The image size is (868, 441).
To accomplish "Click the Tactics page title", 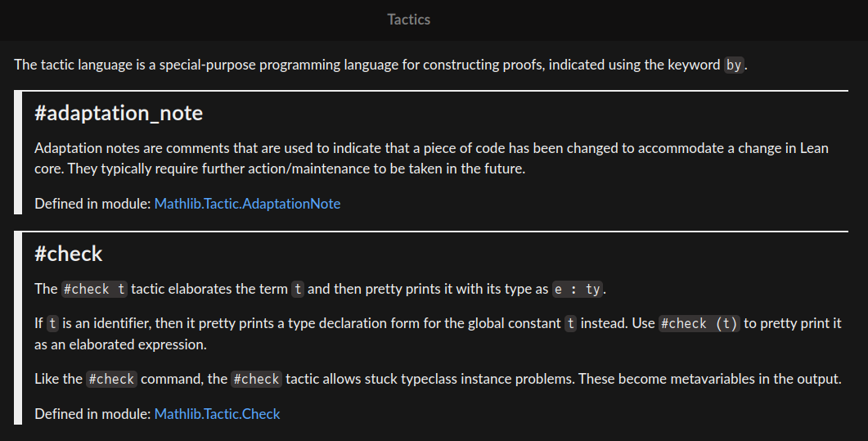I will pyautogui.click(x=409, y=19).
